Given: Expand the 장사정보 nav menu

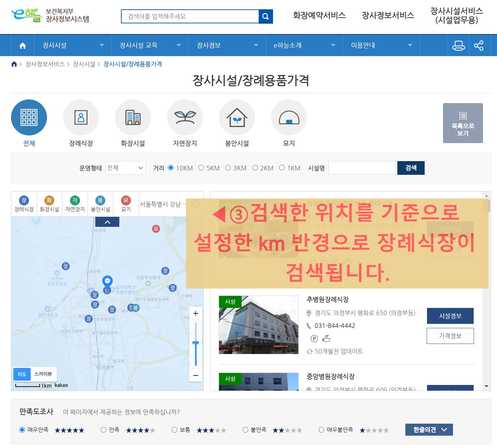Looking at the screenshot, I should coord(227,45).
